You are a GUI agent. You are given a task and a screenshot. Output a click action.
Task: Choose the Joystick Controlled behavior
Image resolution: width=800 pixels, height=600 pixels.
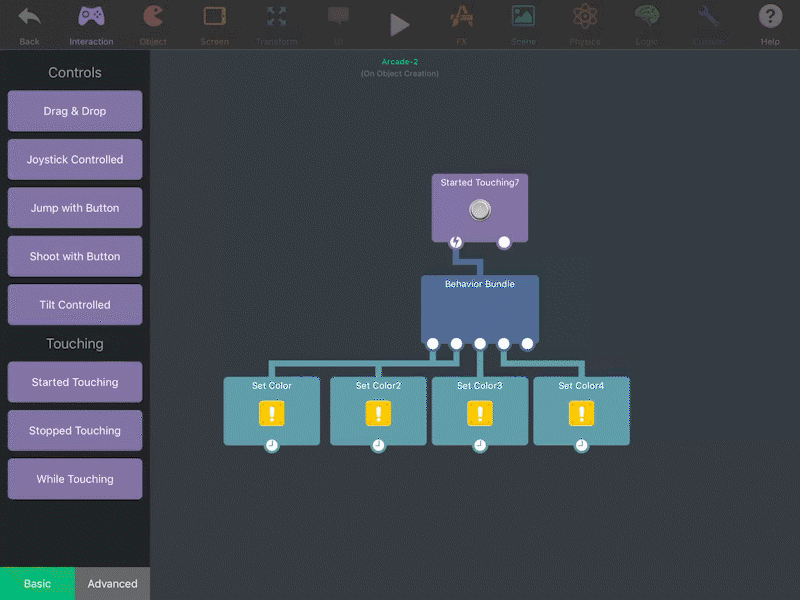75,160
